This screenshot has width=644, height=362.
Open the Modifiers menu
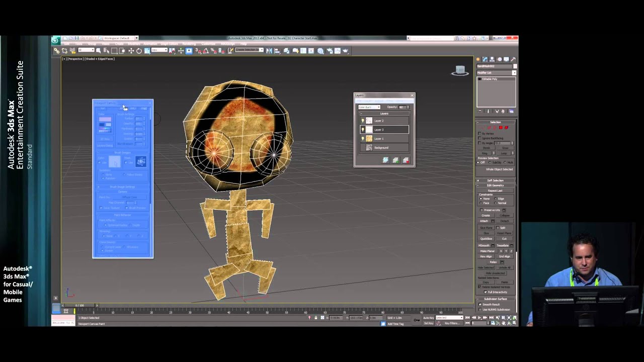click(134, 44)
